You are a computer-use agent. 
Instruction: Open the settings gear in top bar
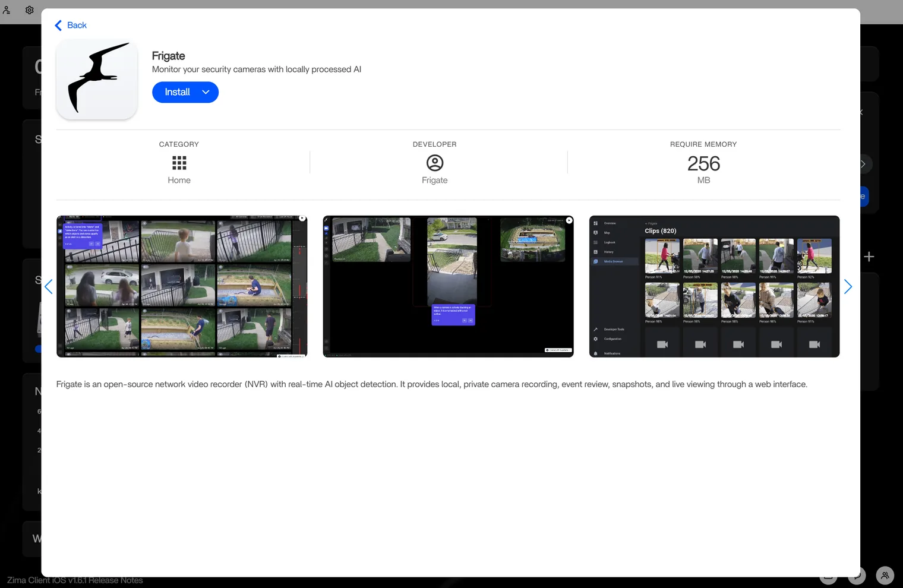30,10
